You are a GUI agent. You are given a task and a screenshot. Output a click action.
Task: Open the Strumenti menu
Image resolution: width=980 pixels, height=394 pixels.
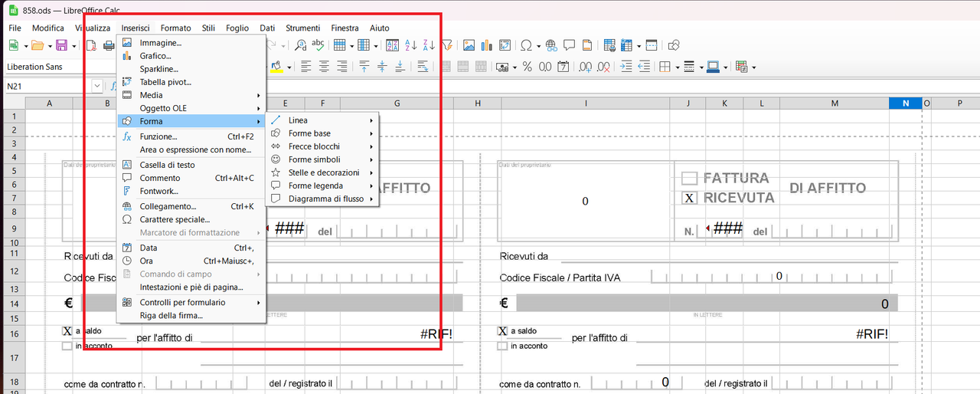tap(303, 28)
